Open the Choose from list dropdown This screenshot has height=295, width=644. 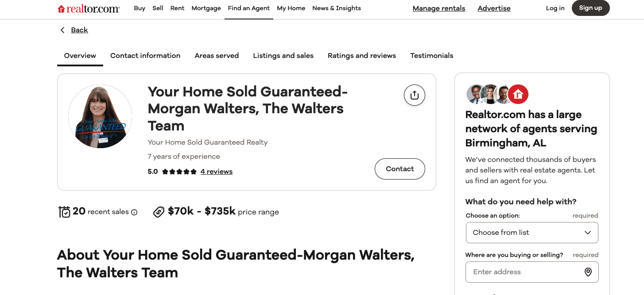tap(531, 232)
